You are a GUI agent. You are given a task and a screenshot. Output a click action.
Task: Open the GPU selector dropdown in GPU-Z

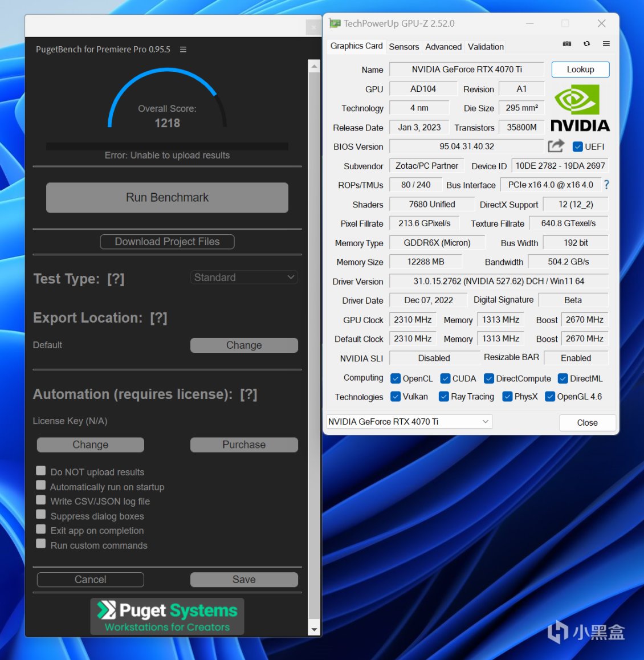409,422
